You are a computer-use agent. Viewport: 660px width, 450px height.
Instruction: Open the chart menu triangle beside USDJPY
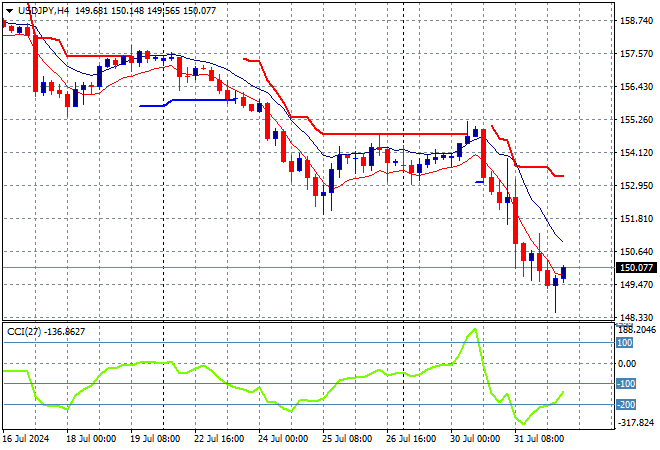click(7, 10)
